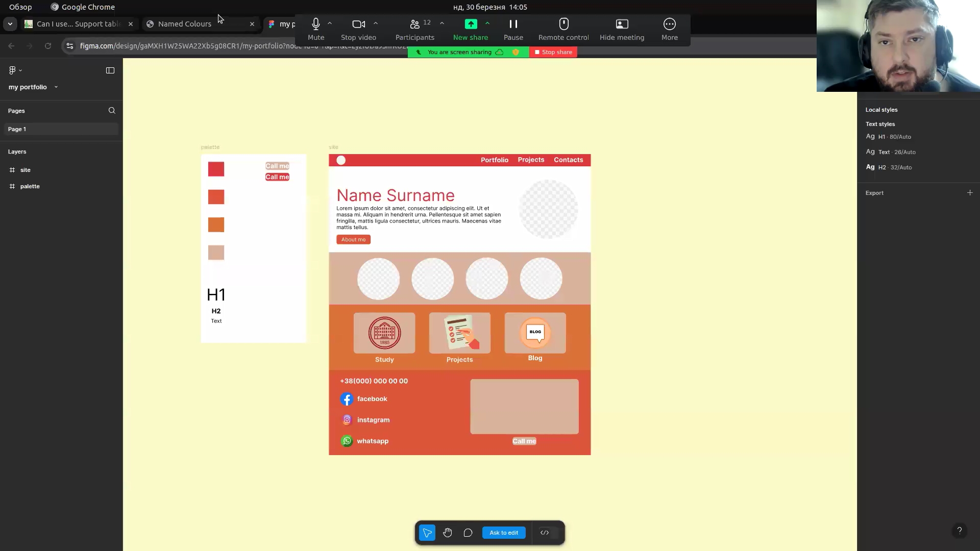
Task: Click the Pages search icon
Action: tap(112, 111)
